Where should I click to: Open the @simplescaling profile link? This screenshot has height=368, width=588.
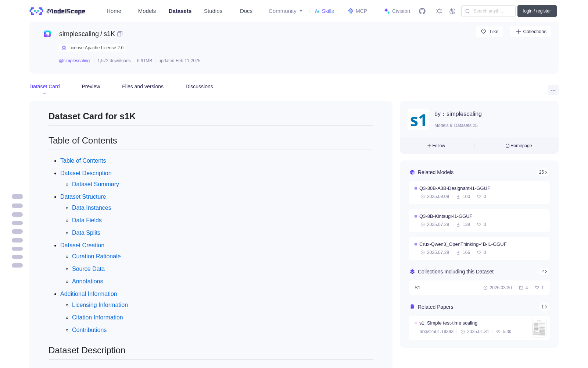74,61
